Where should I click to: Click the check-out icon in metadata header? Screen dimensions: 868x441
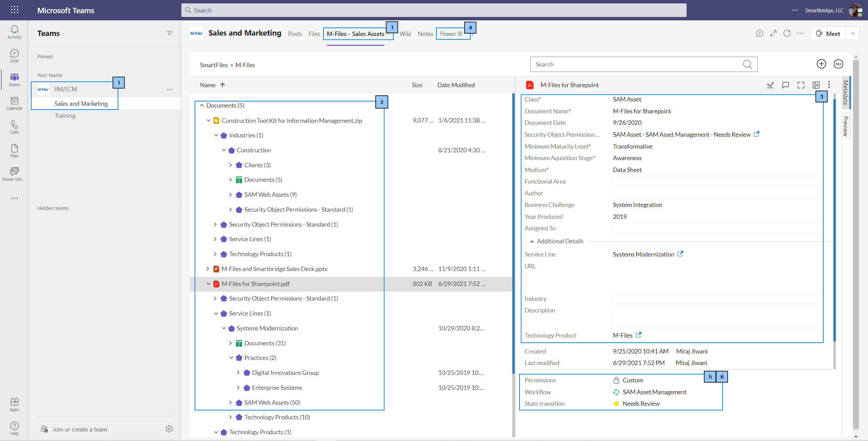(x=770, y=85)
